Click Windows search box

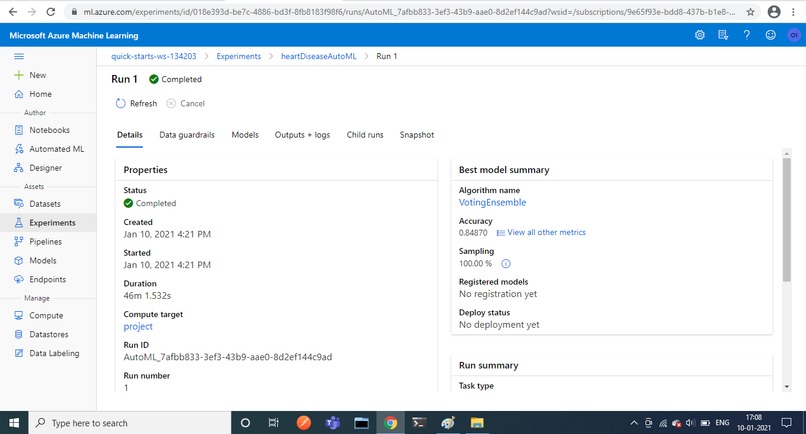[x=130, y=423]
